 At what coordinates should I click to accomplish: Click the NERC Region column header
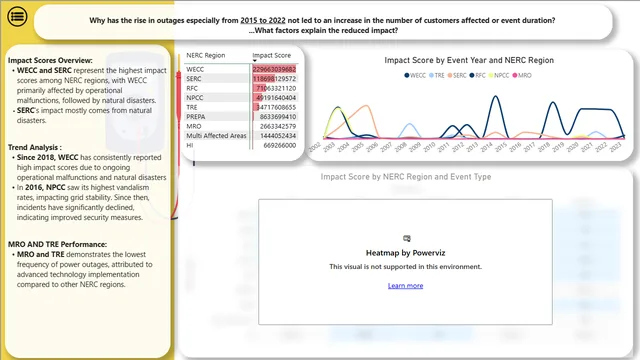206,55
